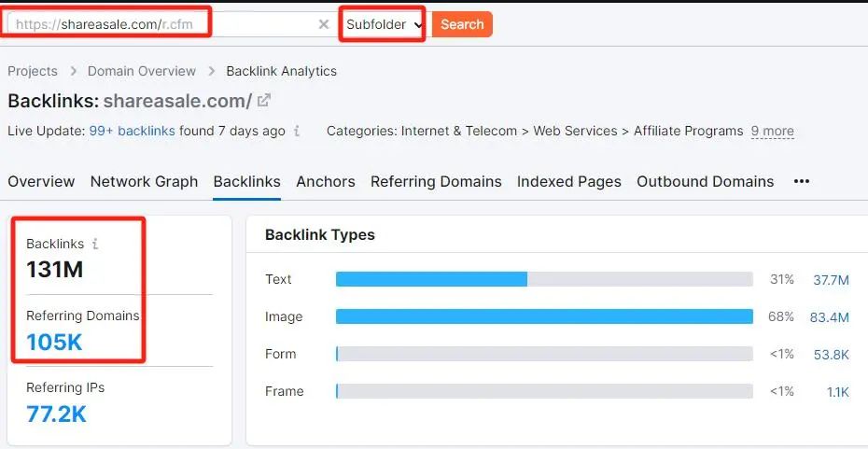Switch to the Anchors tab

point(326,182)
